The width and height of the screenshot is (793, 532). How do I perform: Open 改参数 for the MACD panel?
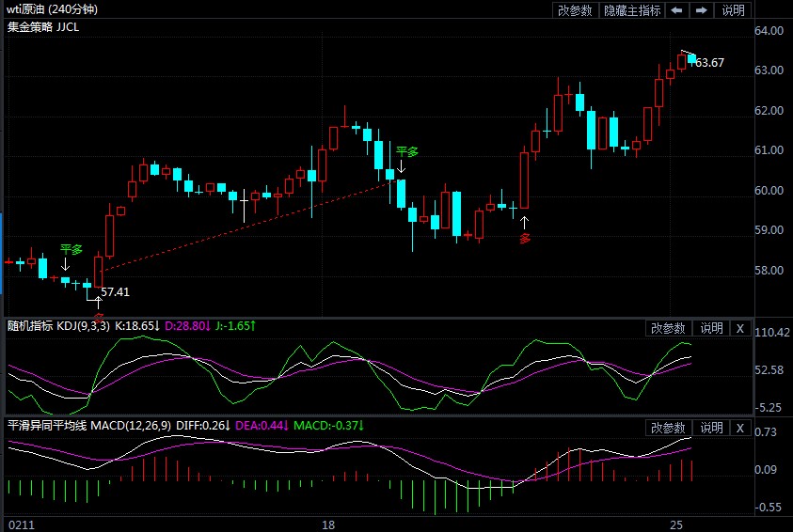click(668, 428)
